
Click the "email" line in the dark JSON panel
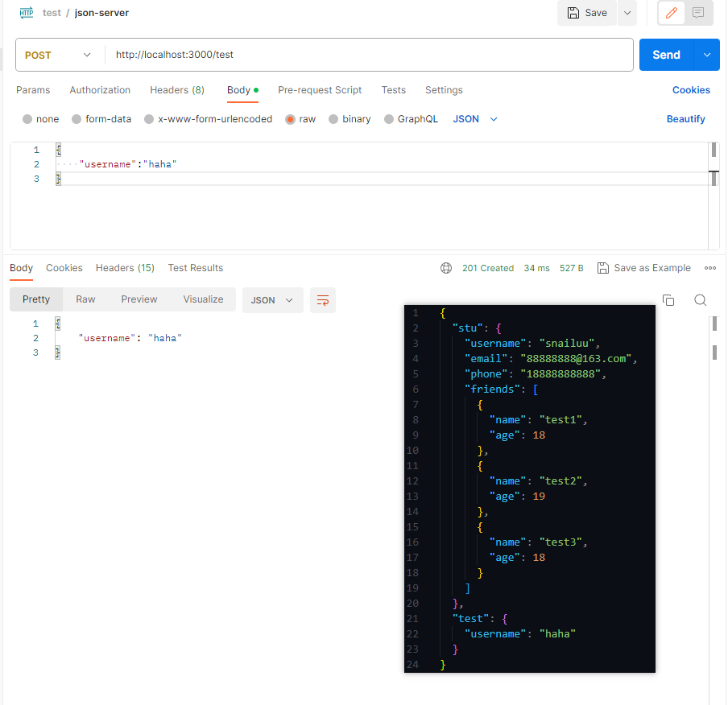pos(551,359)
